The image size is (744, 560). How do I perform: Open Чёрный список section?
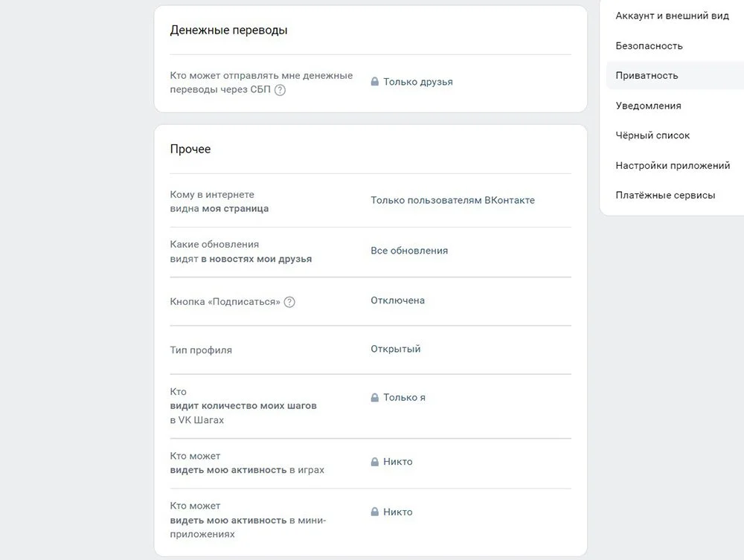(652, 135)
